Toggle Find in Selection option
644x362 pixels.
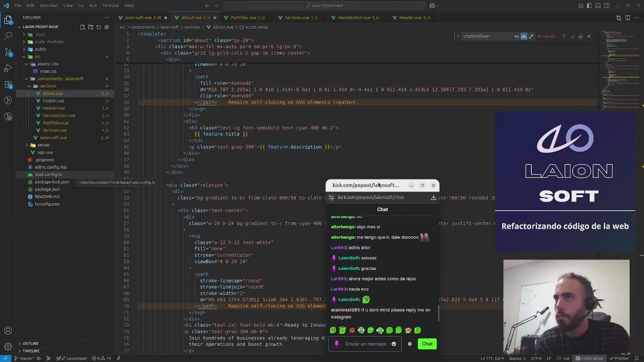(x=581, y=36)
